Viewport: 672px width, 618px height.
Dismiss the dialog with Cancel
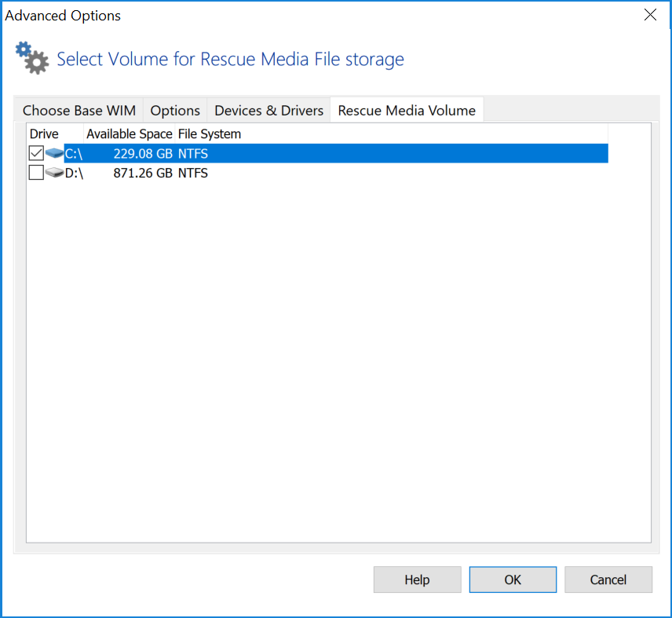[608, 580]
